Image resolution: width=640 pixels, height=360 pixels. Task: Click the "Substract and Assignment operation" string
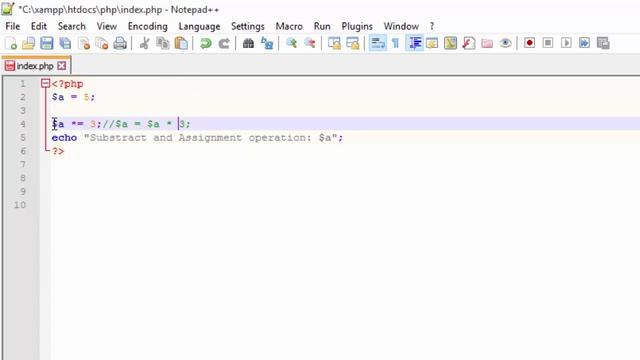click(210, 138)
